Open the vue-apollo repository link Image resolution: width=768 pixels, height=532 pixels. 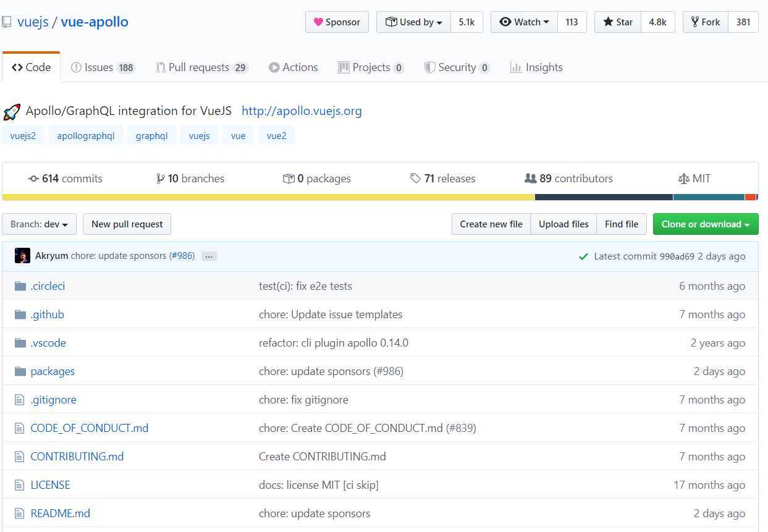click(x=95, y=22)
